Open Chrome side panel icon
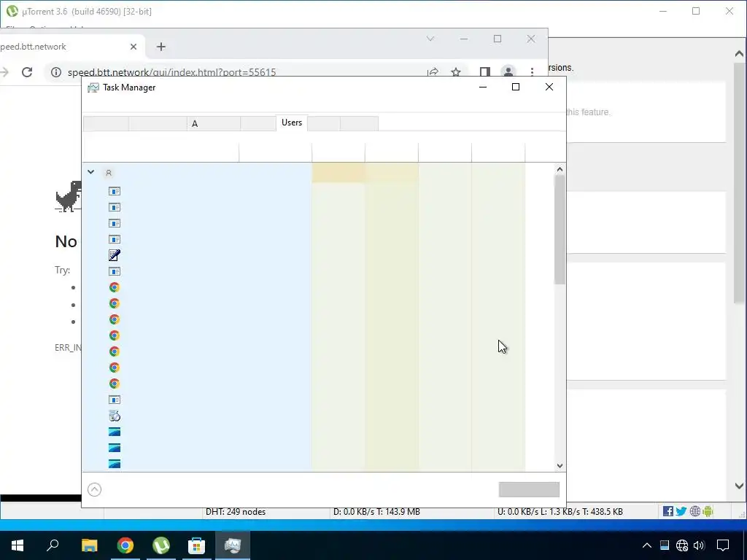The height and width of the screenshot is (560, 747). point(485,72)
